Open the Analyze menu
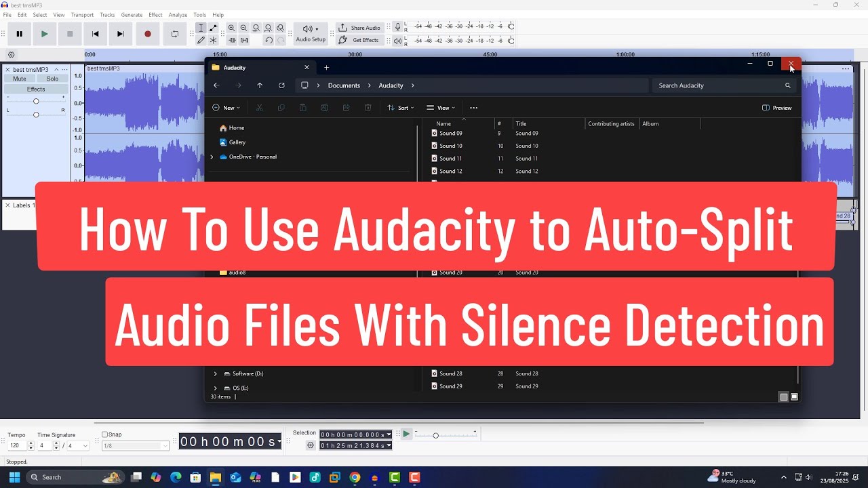868x488 pixels. (178, 15)
